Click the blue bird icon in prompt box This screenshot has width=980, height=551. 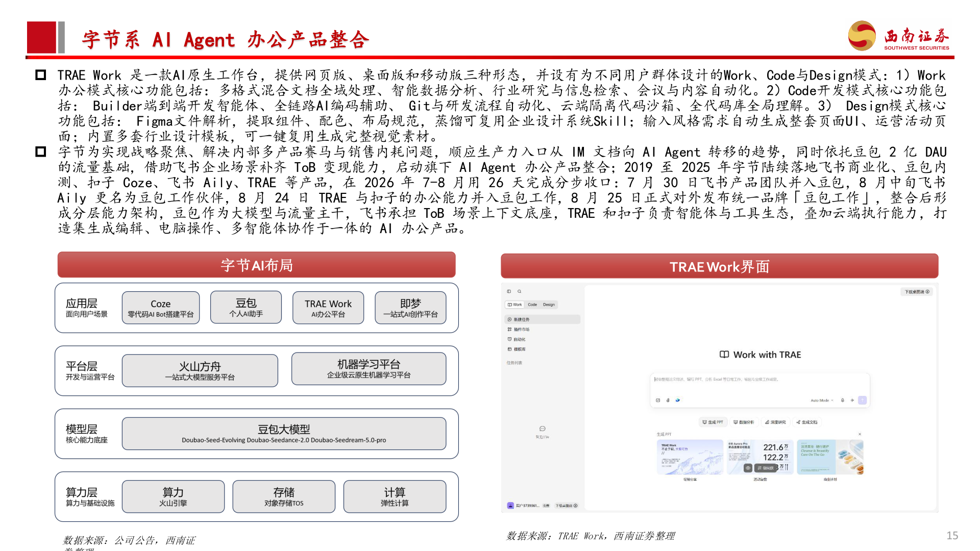678,400
